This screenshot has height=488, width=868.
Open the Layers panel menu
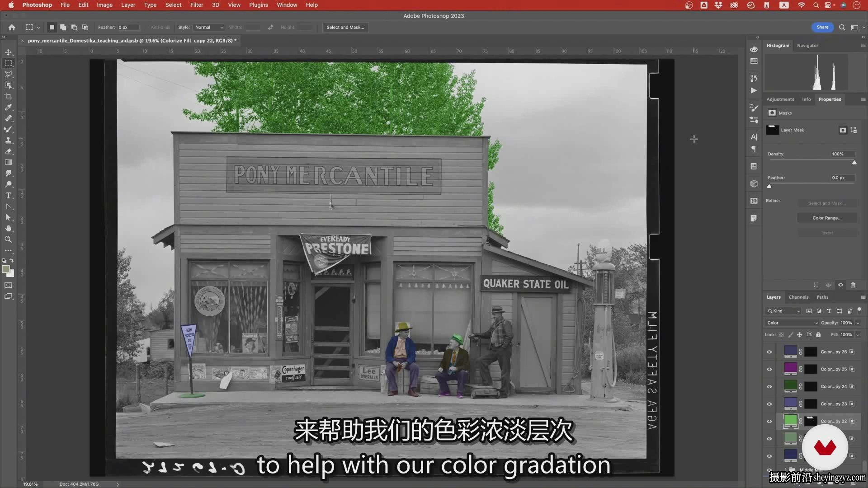point(863,297)
